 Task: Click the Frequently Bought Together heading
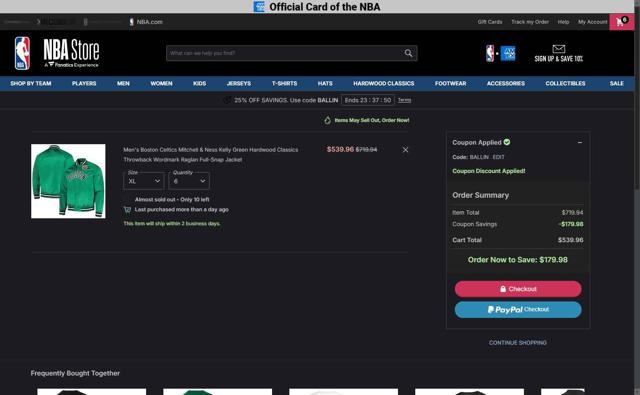[x=75, y=373]
